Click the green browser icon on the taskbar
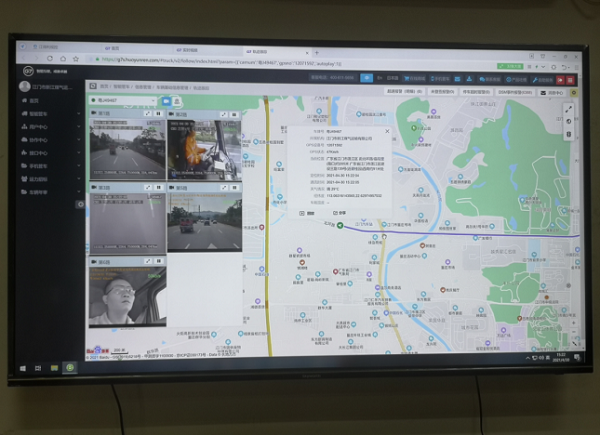600x435 pixels. click(70, 368)
